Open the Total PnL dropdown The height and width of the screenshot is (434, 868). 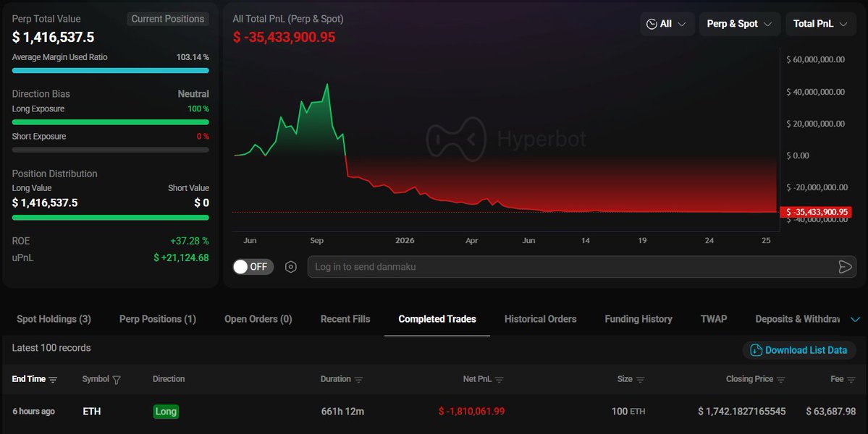tap(820, 24)
